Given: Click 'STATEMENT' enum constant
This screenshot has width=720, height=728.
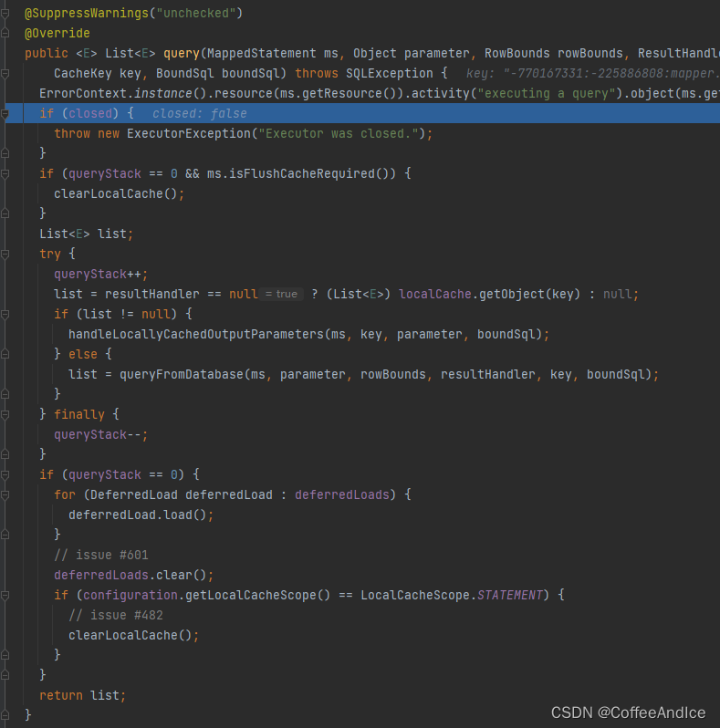Looking at the screenshot, I should tap(509, 595).
